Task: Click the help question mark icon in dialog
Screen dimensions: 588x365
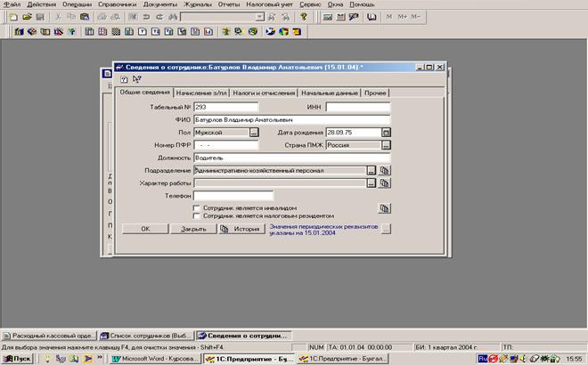Action: (x=124, y=79)
